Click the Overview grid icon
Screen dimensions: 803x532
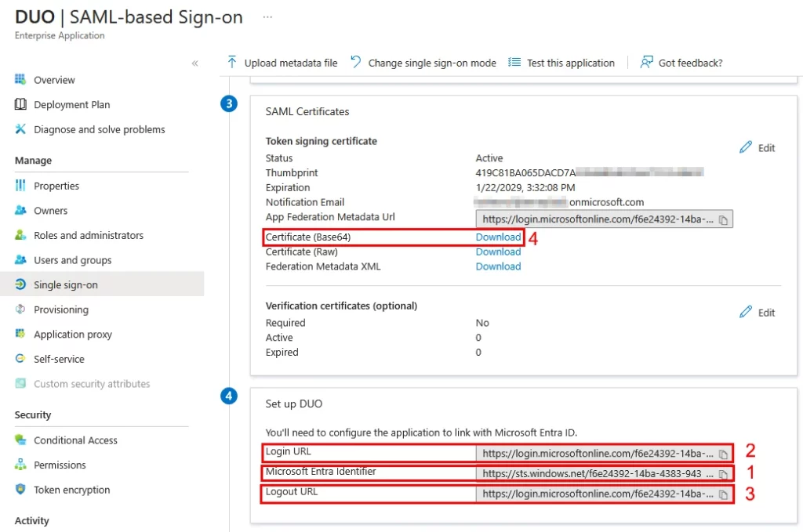point(20,79)
